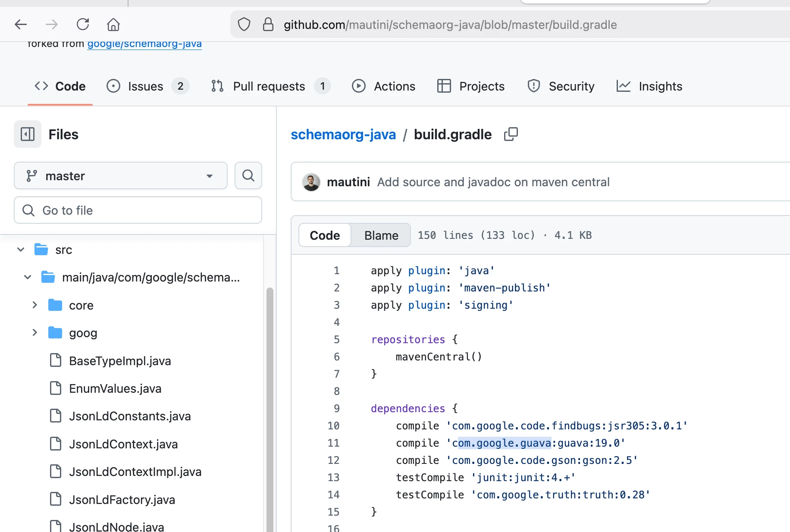790x532 pixels.
Task: Focus the Go to file field
Action: point(138,210)
